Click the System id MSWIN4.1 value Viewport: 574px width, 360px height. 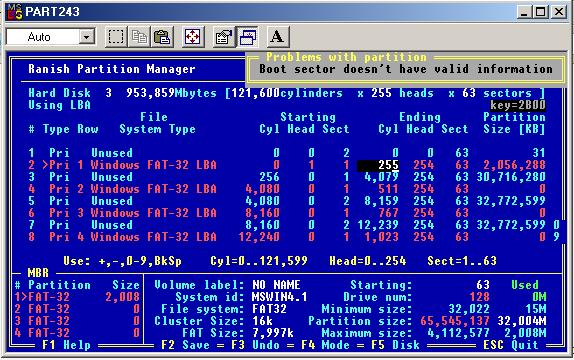(280, 297)
